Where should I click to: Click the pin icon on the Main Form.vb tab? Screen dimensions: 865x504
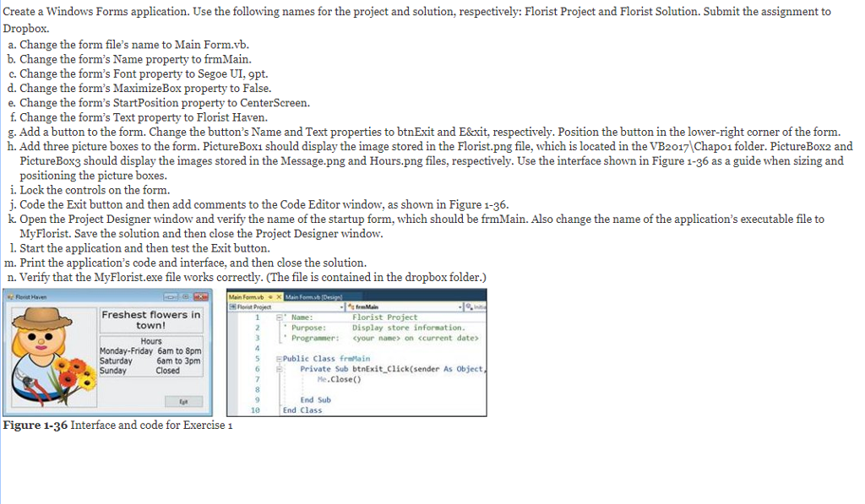269,296
